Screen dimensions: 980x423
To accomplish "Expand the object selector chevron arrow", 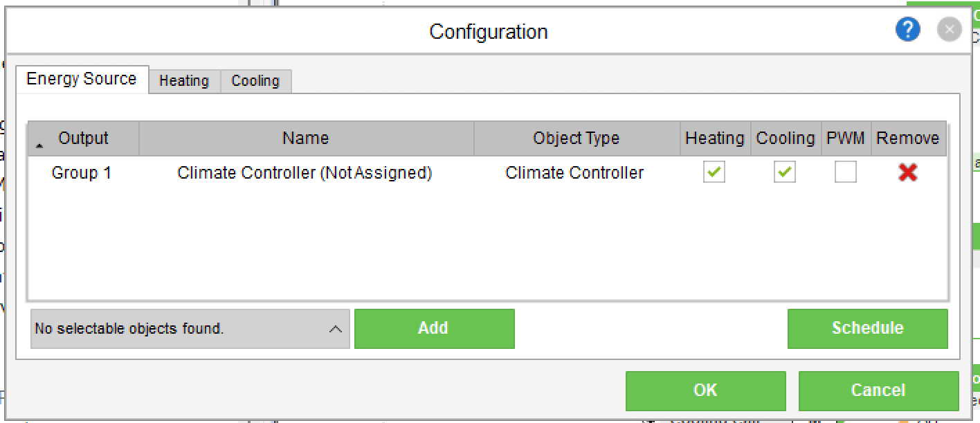I will (x=336, y=329).
